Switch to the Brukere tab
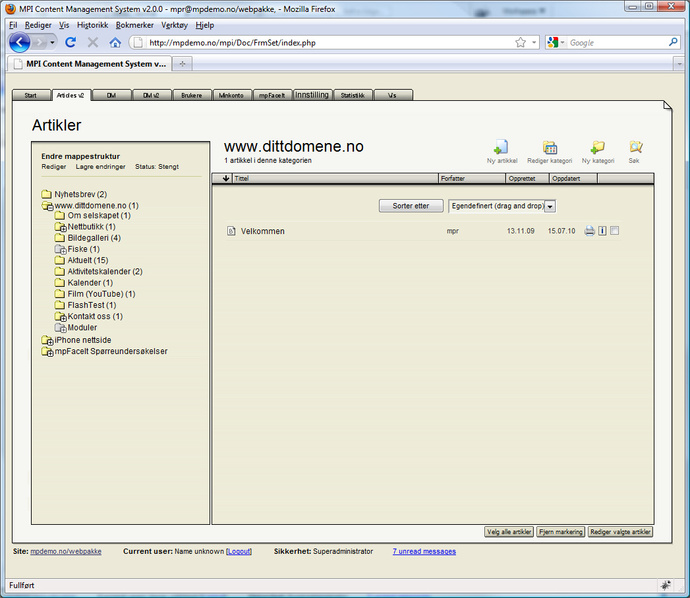Viewport: 690px width, 598px height. 192,95
